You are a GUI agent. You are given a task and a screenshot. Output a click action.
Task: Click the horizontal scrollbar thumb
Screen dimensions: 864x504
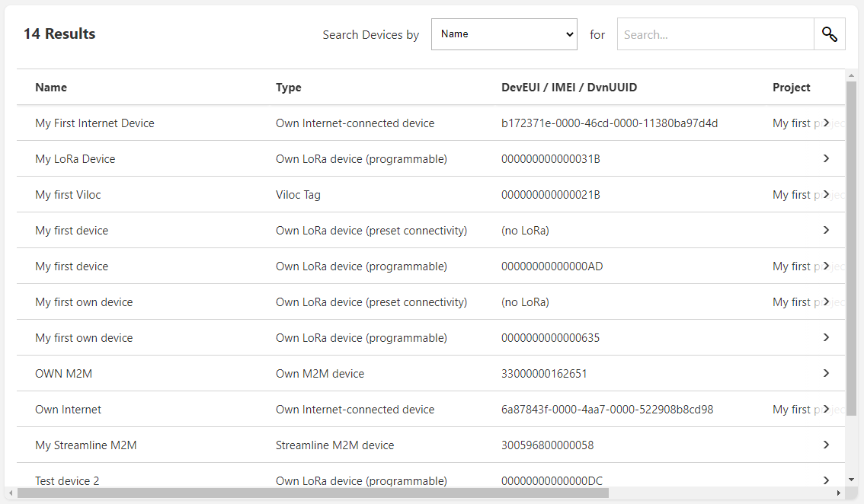313,493
